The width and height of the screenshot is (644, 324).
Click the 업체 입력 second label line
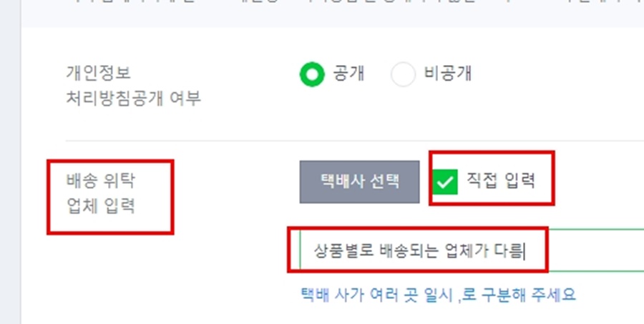click(101, 206)
